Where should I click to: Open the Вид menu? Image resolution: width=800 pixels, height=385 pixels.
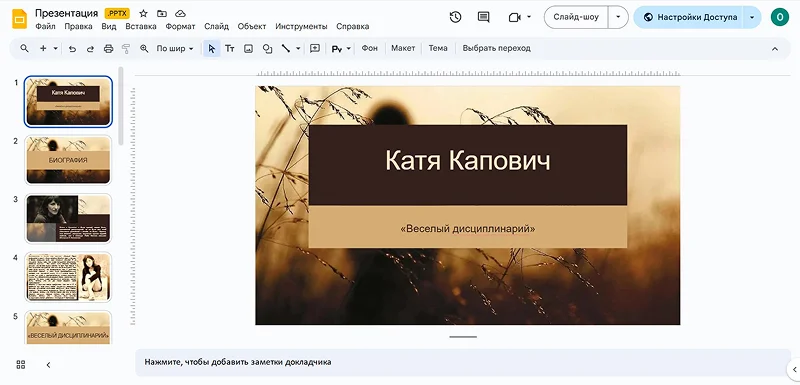109,27
